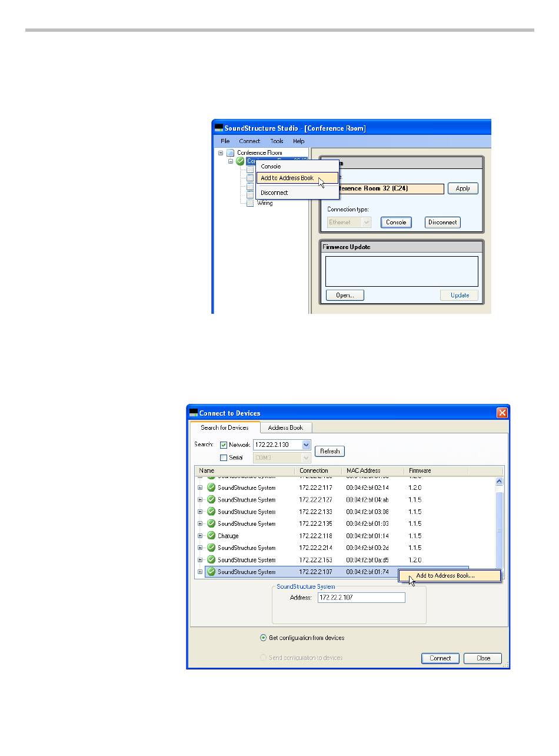Viewport: 559px width, 756px height.
Task: Click the Connect to Devices title bar icon
Action: coord(194,413)
